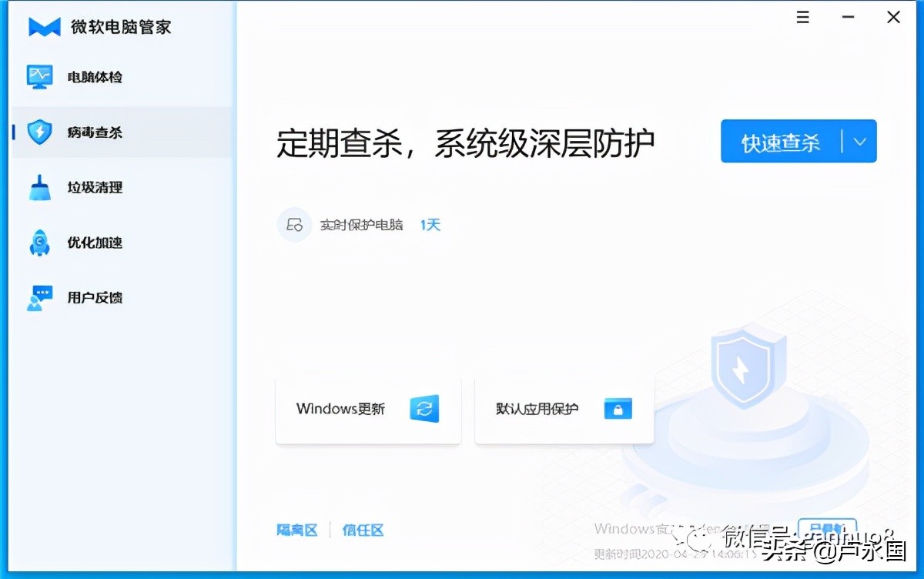Click the blue 1天 protection duration link

[430, 224]
